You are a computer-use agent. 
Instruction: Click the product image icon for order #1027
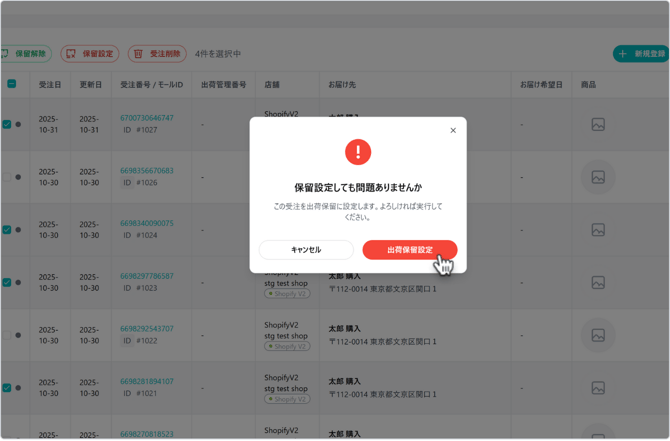coord(598,125)
